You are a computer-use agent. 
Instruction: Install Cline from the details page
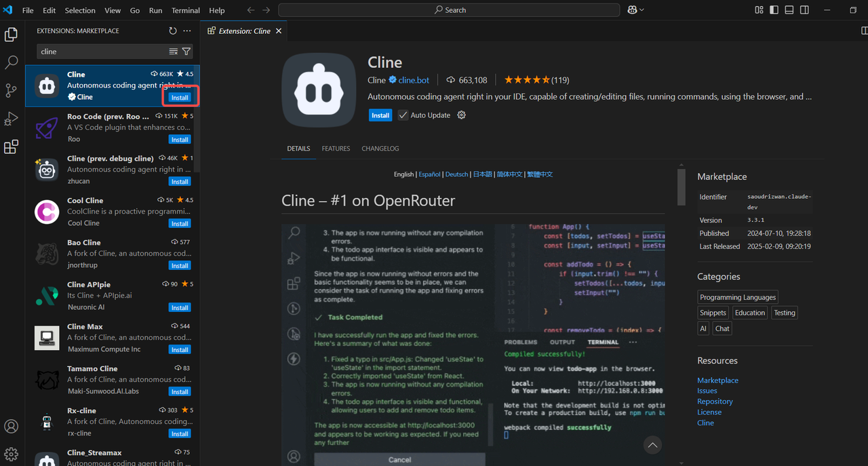pos(380,115)
